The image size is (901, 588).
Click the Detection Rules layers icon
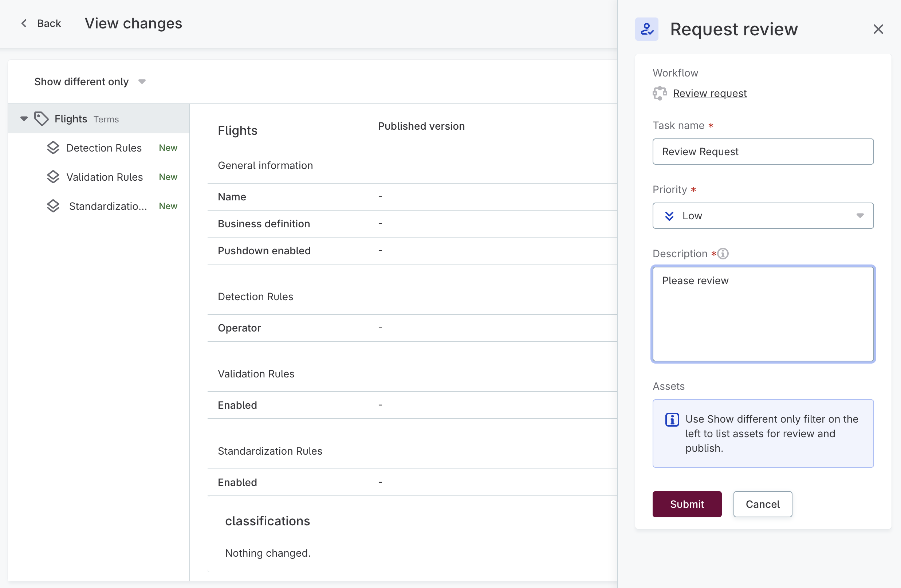[x=53, y=148]
